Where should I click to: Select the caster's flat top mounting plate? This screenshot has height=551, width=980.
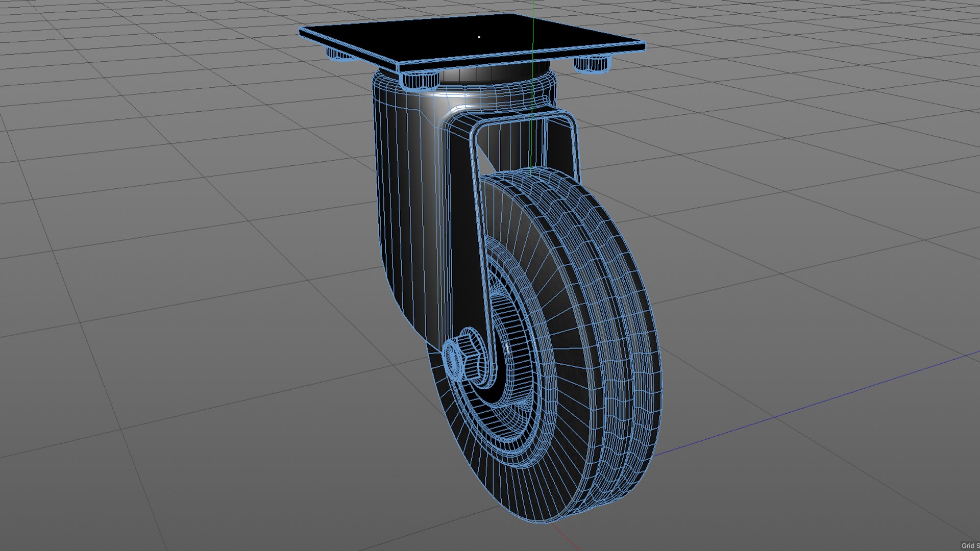[x=472, y=42]
